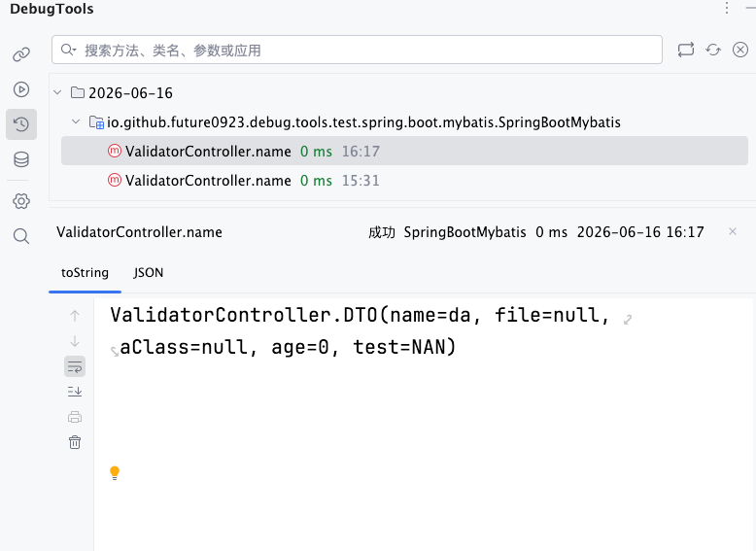Click the circled X clear icon in toolbar
This screenshot has height=551, width=756.
coord(740,50)
